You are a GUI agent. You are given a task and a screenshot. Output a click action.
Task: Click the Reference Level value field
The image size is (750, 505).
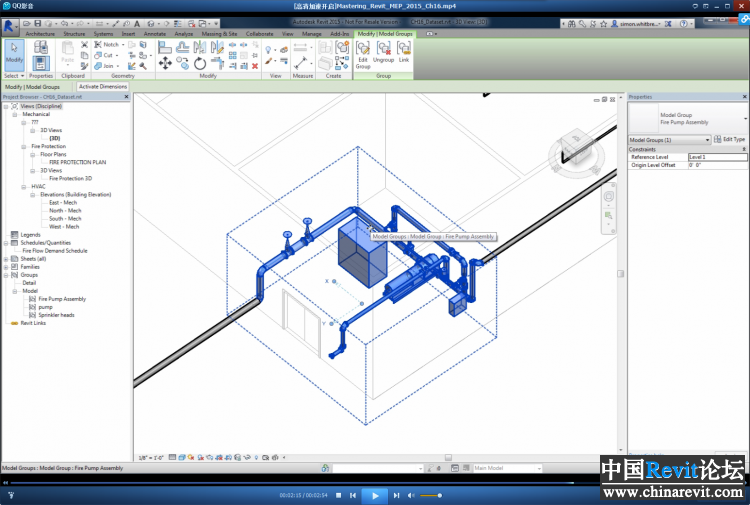717,157
